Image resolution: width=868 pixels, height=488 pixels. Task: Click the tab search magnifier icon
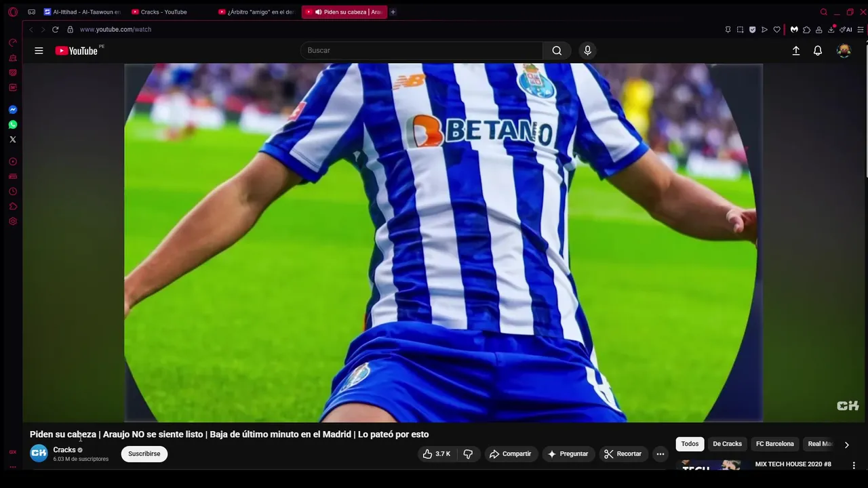click(824, 12)
